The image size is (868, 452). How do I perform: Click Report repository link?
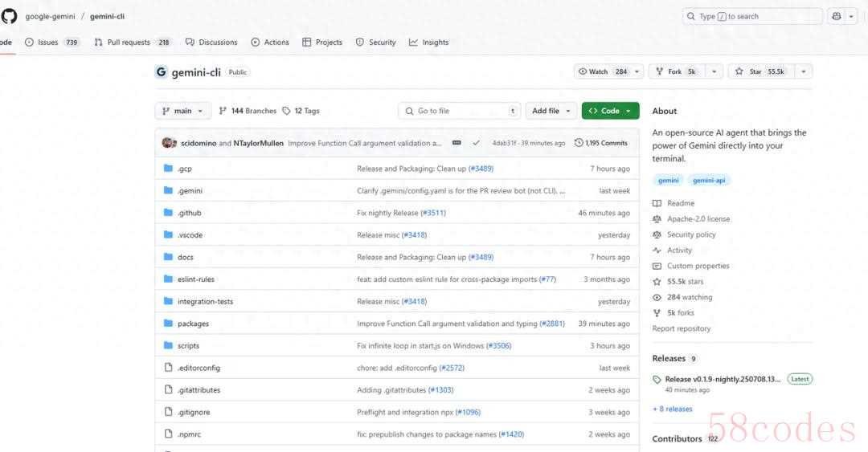click(681, 328)
